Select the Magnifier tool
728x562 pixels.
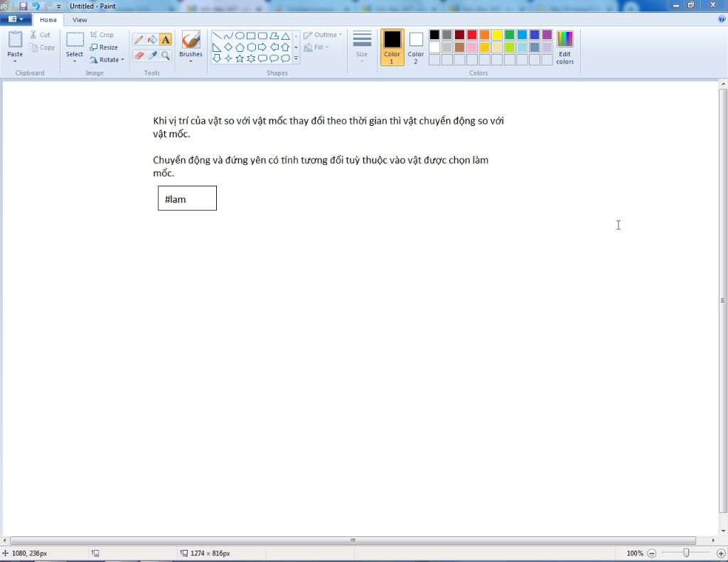coord(166,55)
